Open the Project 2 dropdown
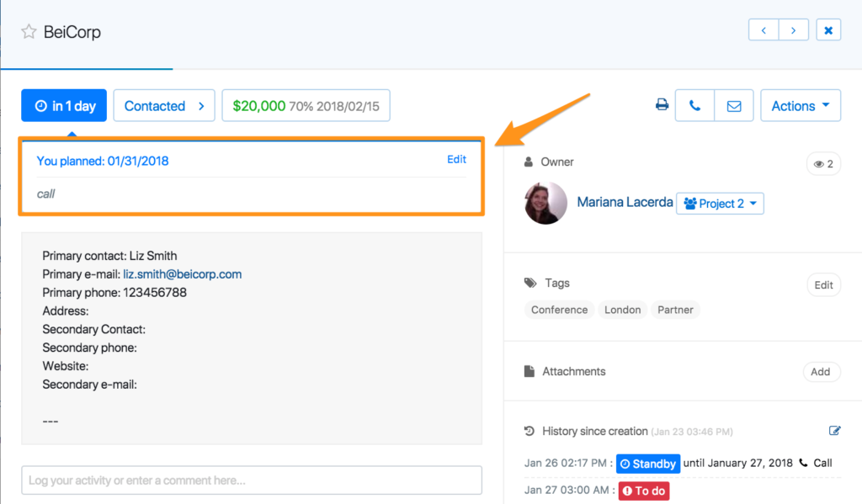Image resolution: width=862 pixels, height=504 pixels. 720,203
